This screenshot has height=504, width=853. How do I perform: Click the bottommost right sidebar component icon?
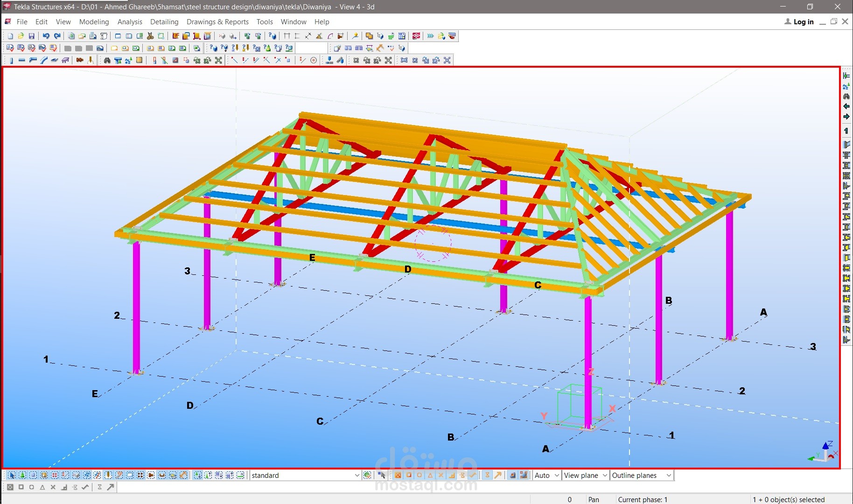coord(846,340)
